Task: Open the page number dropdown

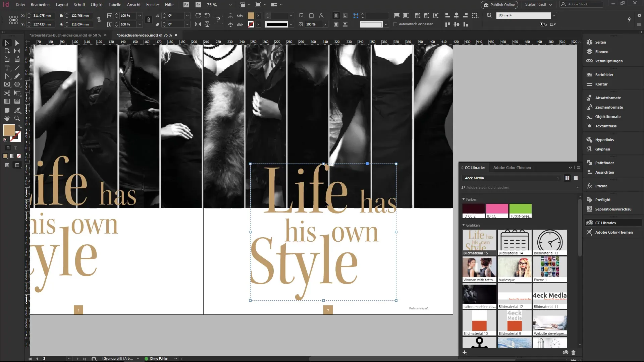Action: click(x=69, y=359)
